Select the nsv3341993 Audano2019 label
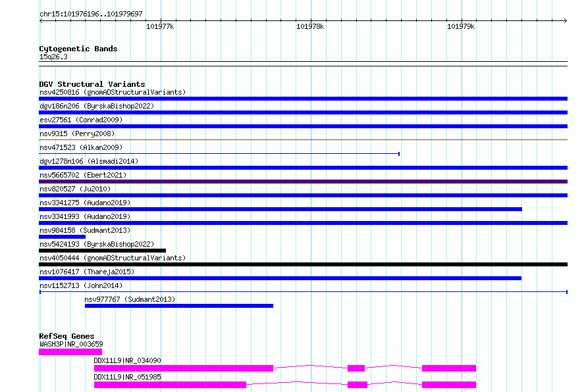586x392 pixels. coord(85,216)
